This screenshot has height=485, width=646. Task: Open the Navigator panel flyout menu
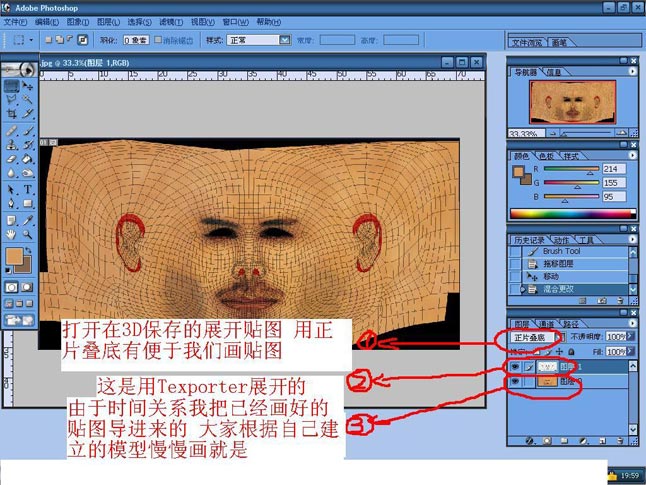[x=632, y=71]
